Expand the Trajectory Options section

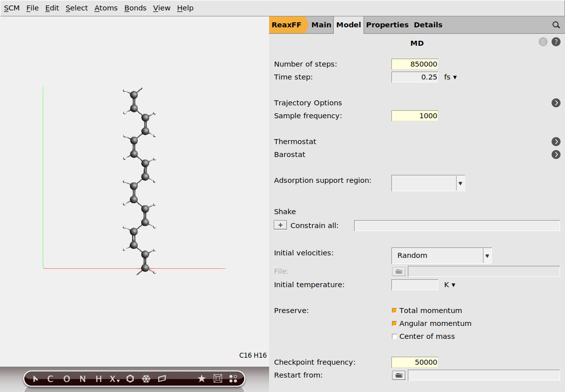tap(556, 103)
